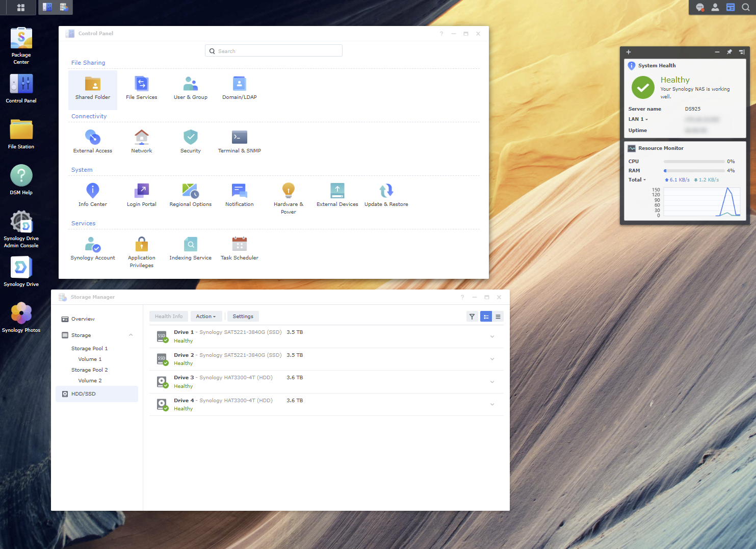
Task: Open the User & Group settings
Action: (x=190, y=90)
